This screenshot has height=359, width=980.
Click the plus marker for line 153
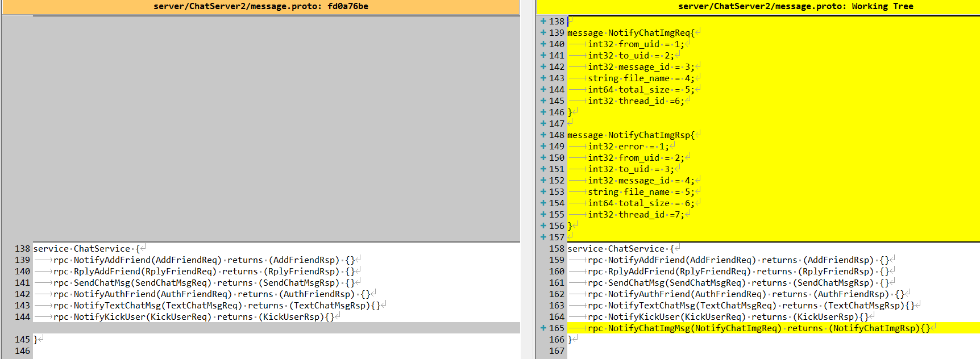coord(543,192)
